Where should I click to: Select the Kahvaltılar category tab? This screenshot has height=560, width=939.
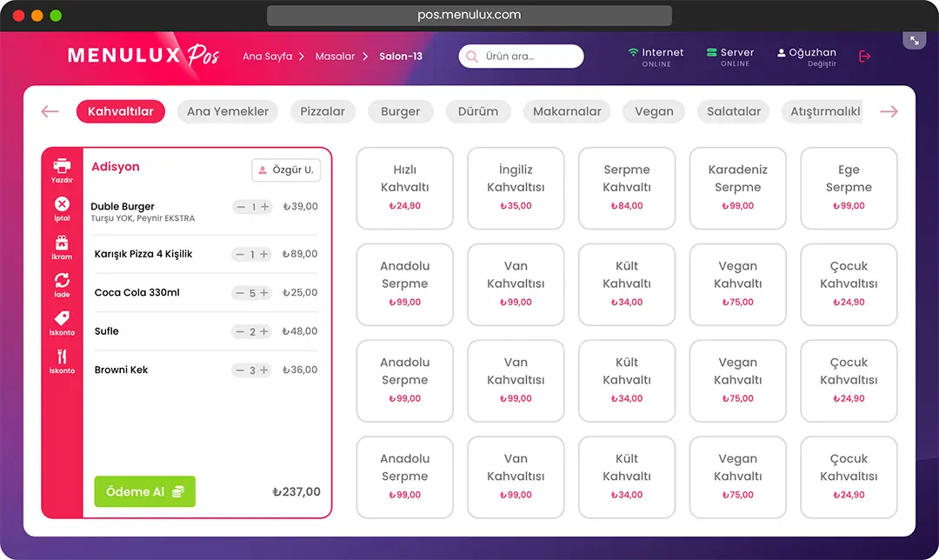[120, 111]
